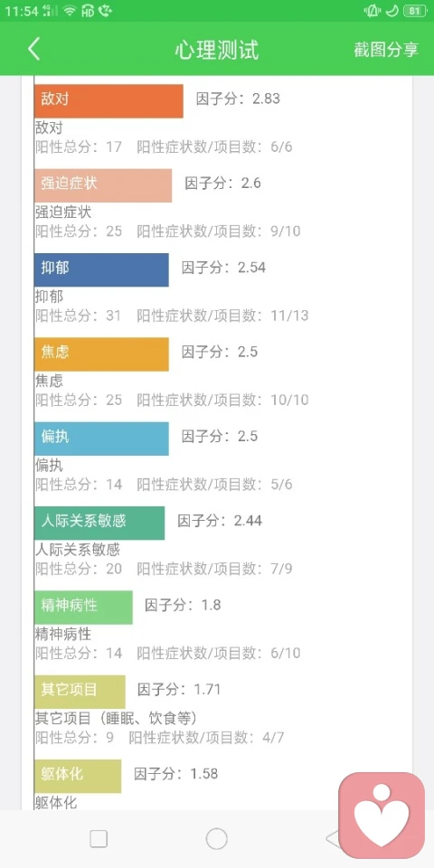Open the pink heart floating app icon
The image size is (434, 868).
coord(382,816)
